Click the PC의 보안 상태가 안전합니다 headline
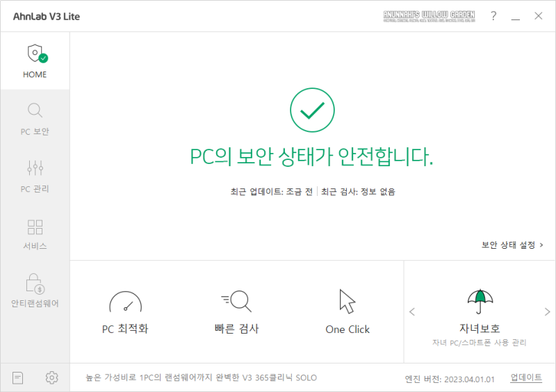Viewport: 556px width, 392px height. click(x=311, y=156)
